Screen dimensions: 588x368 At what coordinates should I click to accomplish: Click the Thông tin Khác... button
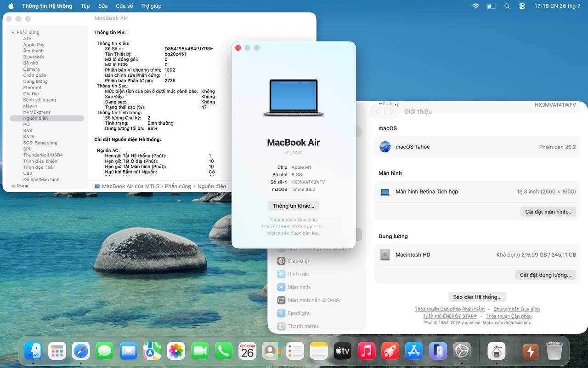click(x=294, y=206)
